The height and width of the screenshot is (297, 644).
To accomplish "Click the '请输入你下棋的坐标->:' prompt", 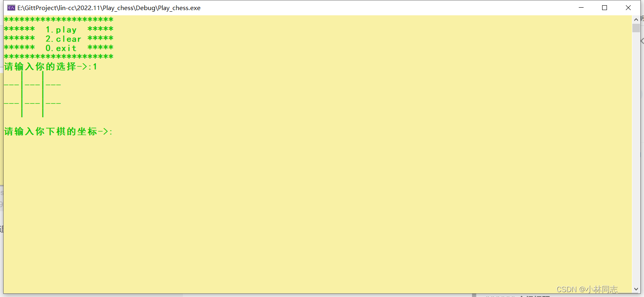I will [x=58, y=131].
